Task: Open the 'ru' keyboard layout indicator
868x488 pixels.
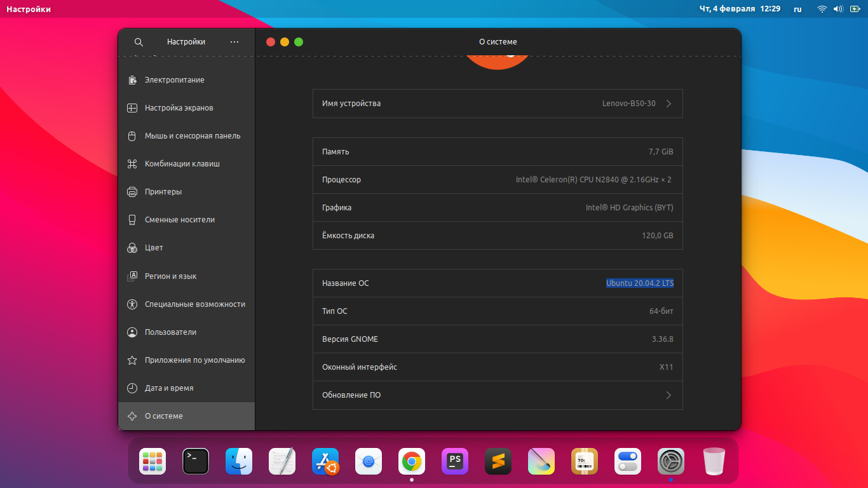Action: point(797,9)
